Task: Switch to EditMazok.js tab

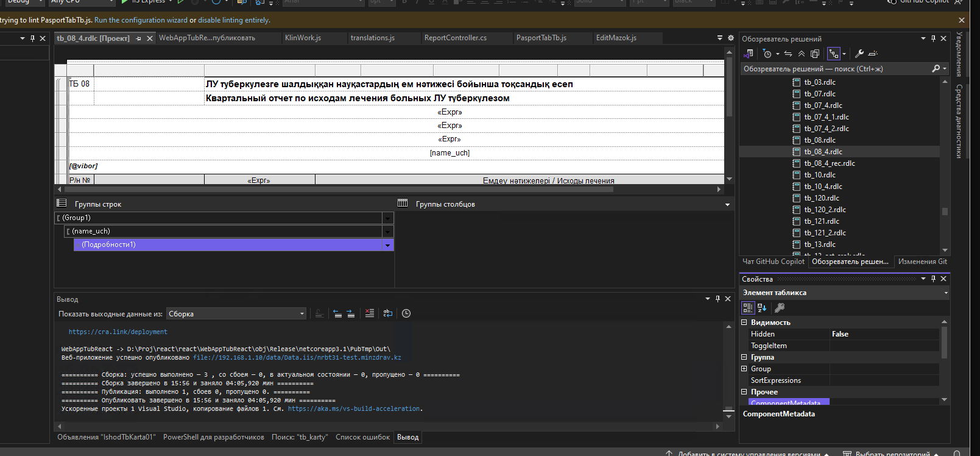Action: coord(616,38)
